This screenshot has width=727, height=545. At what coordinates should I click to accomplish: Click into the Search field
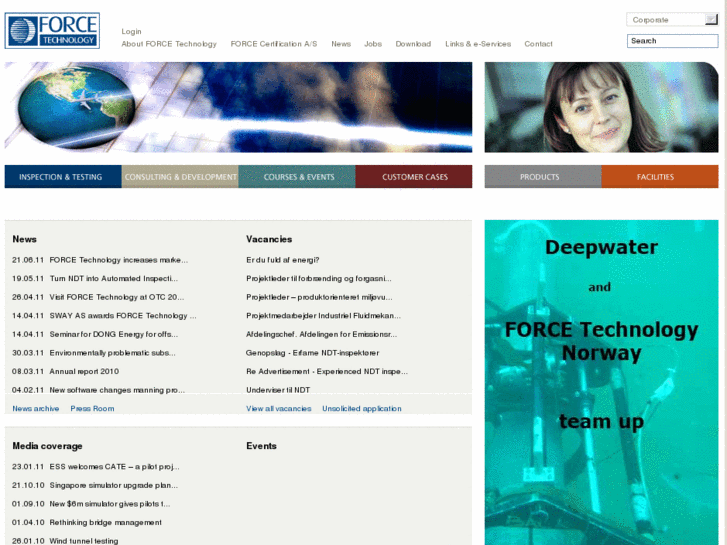coord(672,41)
